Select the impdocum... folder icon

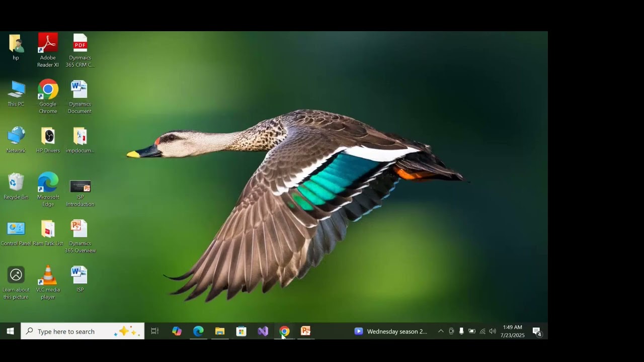click(x=80, y=140)
